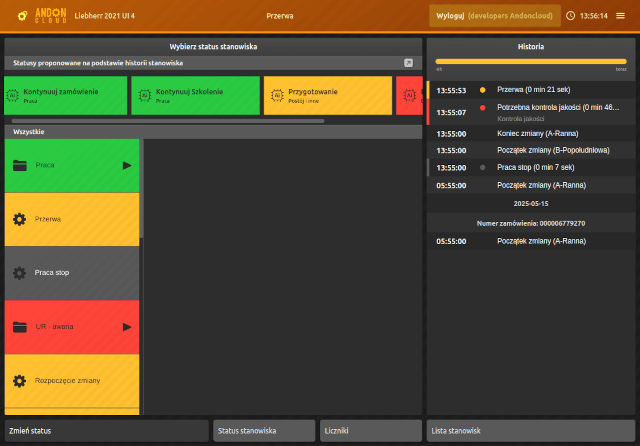Click the Kontrola jakości subtitle in history
Image resolution: width=640 pixels, height=446 pixels.
[520, 119]
